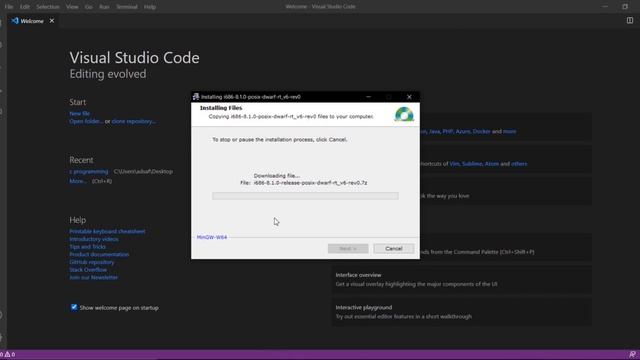Click the MinGW-W64 link in installer

[212, 237]
